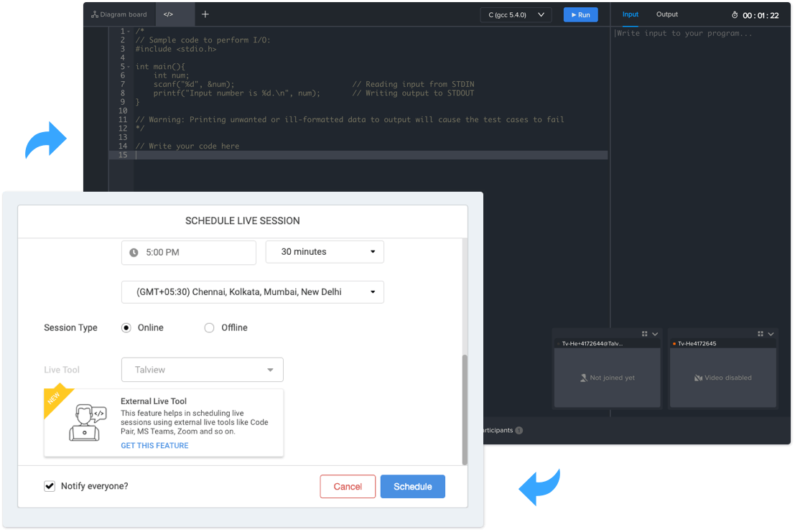Click the Video disabled tile
Screen dimensions: 795x532
click(x=723, y=378)
